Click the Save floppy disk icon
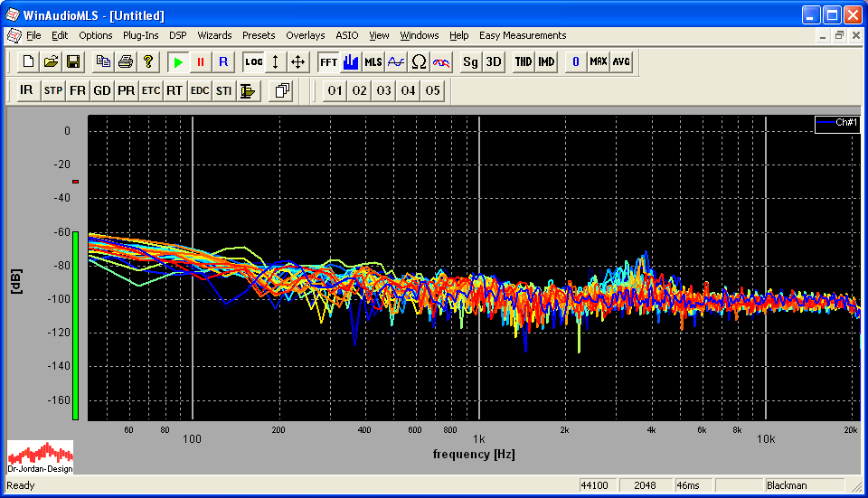Screen dimensions: 868x498 click(73, 62)
